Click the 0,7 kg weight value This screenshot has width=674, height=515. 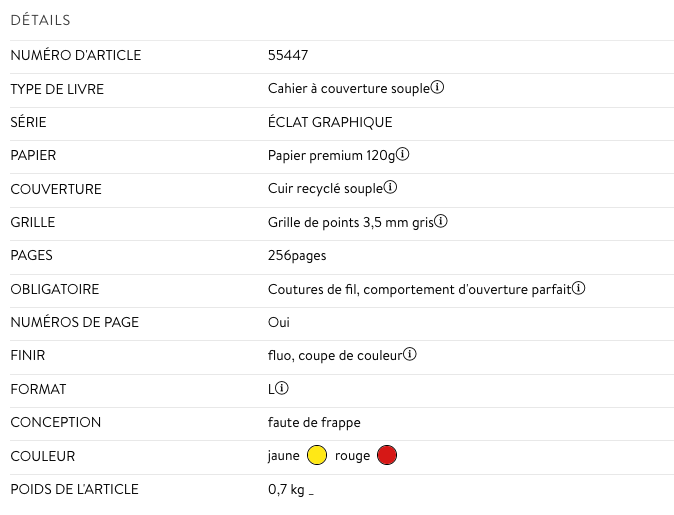(x=287, y=489)
